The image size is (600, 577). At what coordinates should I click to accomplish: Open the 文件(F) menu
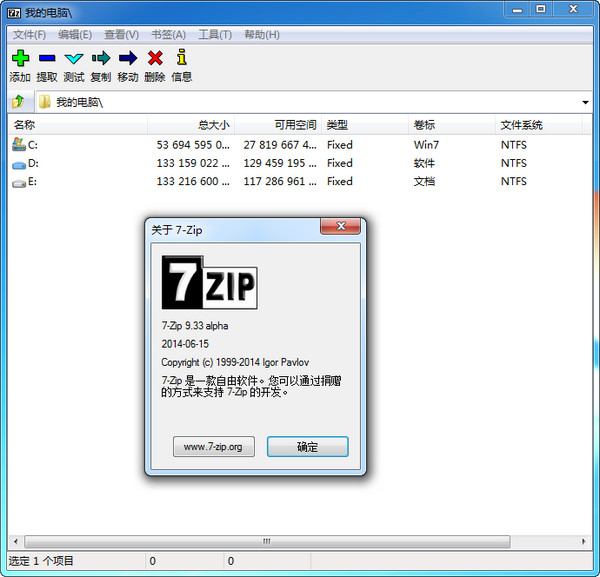tap(29, 34)
